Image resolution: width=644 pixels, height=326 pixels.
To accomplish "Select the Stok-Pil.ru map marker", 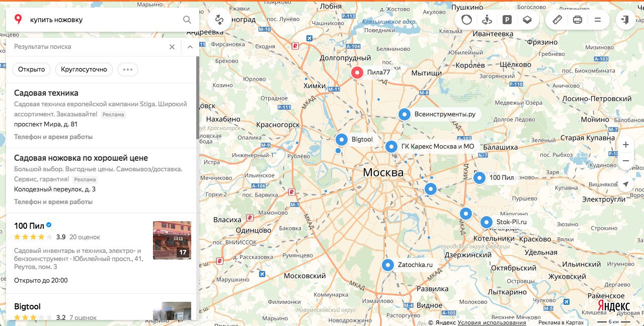I will tap(486, 222).
